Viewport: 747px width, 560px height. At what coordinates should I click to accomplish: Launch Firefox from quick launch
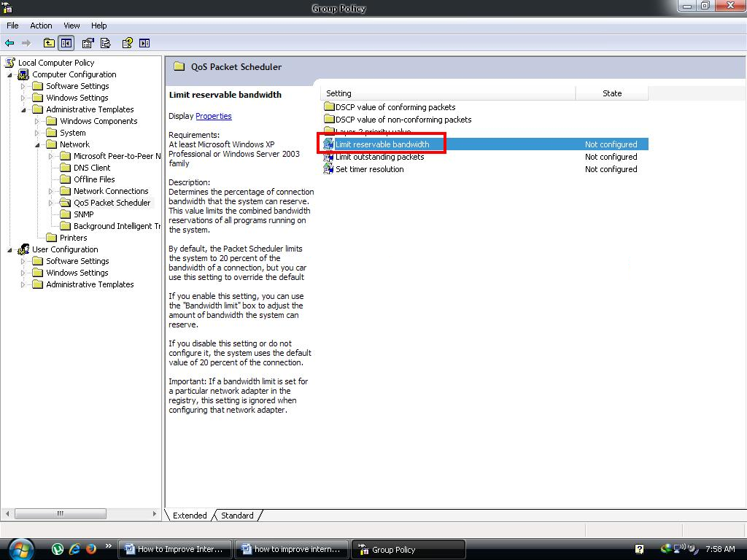coord(90,549)
